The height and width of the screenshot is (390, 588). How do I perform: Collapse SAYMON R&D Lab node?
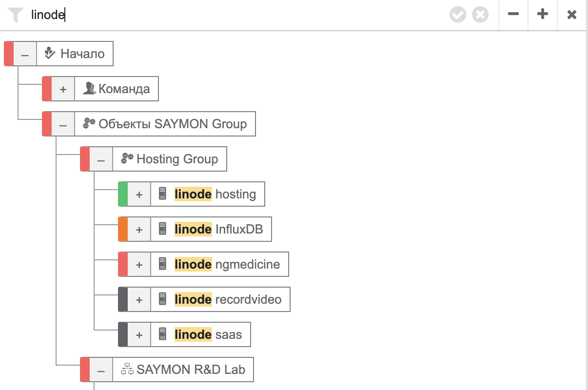click(x=101, y=370)
